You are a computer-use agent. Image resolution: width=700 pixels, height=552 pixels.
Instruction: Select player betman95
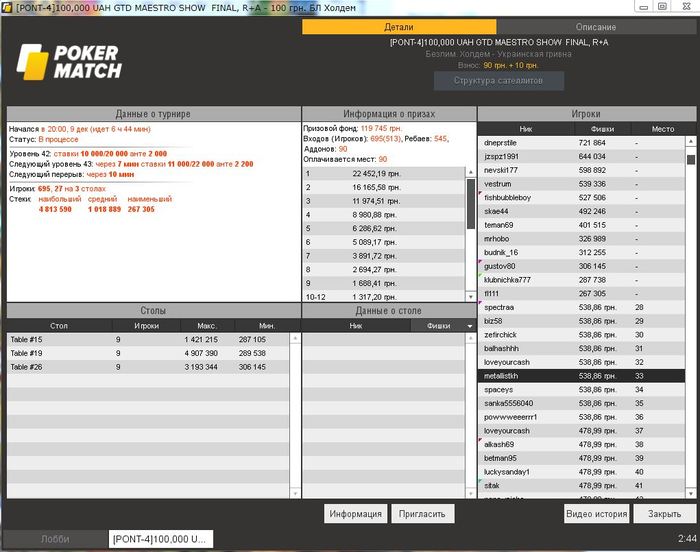pos(581,458)
